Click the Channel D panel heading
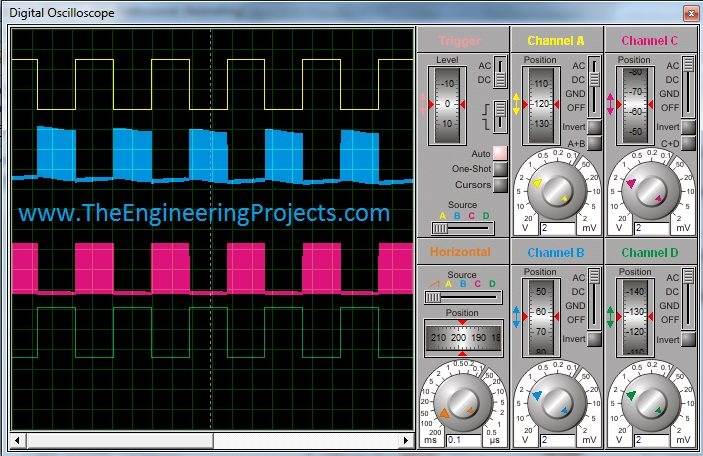Screen dimensions: 703x456 click(650, 253)
